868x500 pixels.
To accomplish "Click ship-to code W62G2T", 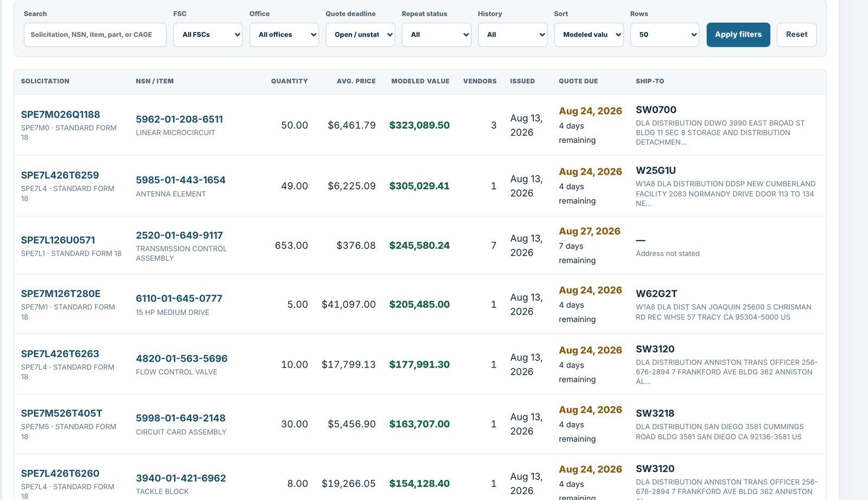I will point(656,294).
